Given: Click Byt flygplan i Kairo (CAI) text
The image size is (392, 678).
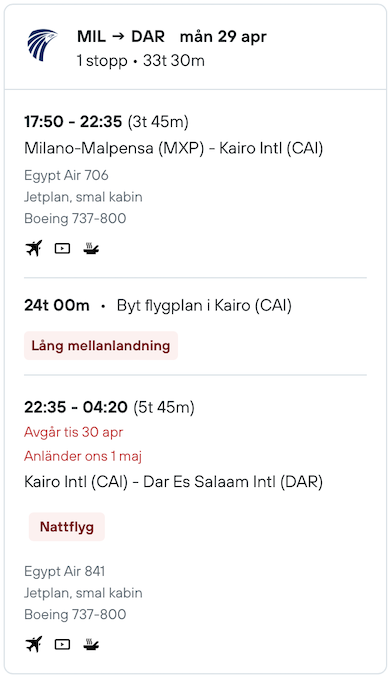Looking at the screenshot, I should coord(204,305).
